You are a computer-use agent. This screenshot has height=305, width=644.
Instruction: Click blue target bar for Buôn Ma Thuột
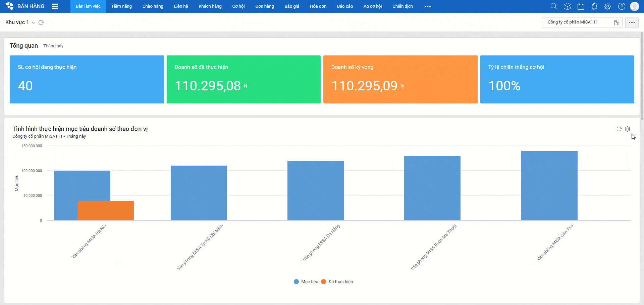click(432, 188)
